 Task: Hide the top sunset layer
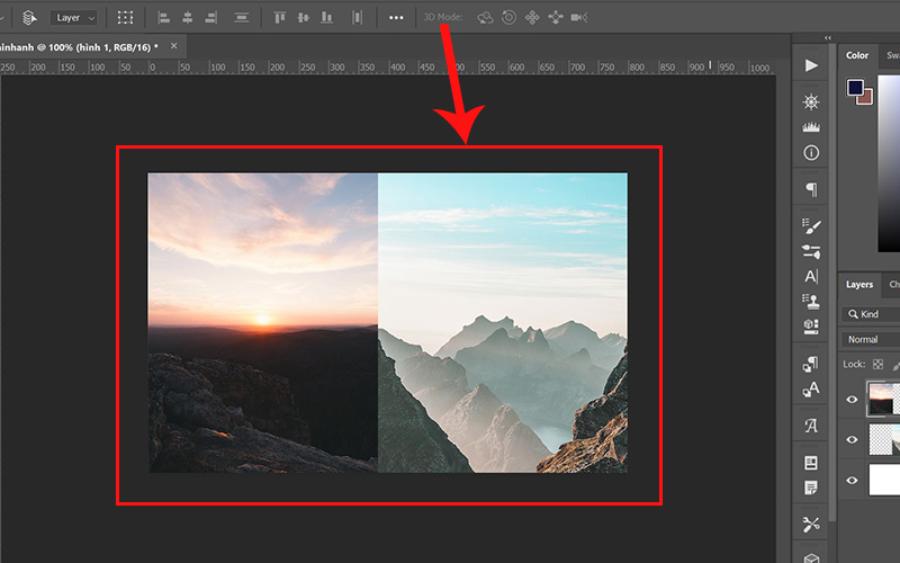click(x=852, y=399)
